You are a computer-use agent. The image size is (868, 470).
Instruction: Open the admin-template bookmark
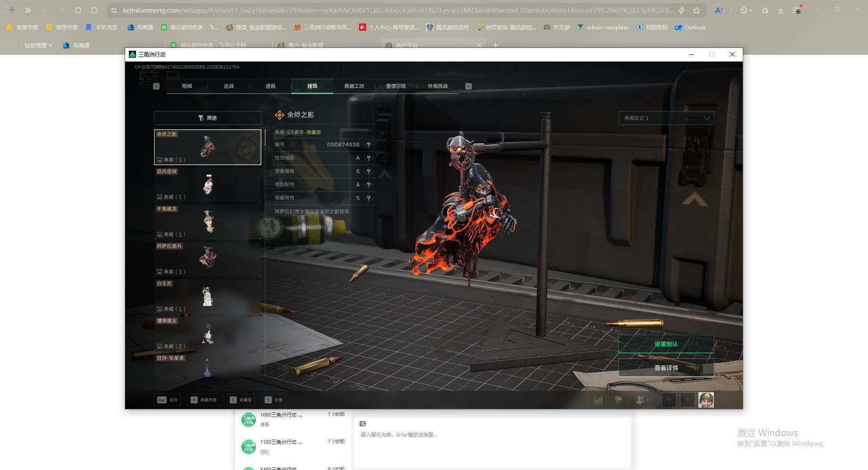(603, 28)
